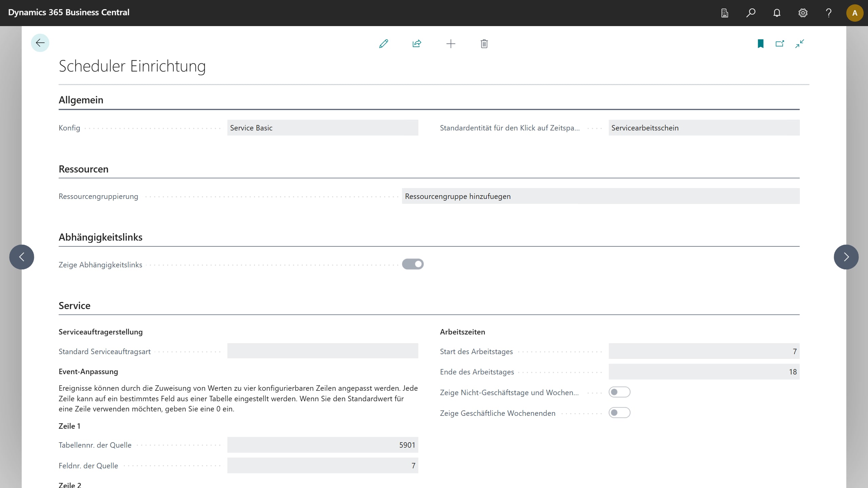Click the Ressourcengruppierung field label
This screenshot has width=868, height=488.
(x=98, y=196)
